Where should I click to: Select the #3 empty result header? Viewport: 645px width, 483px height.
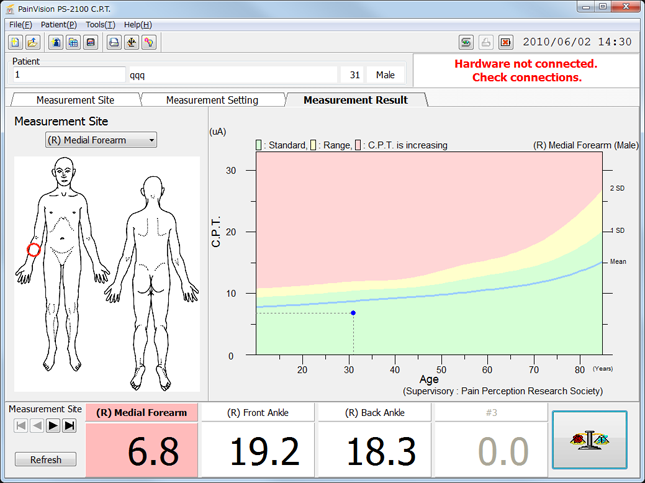(x=491, y=413)
